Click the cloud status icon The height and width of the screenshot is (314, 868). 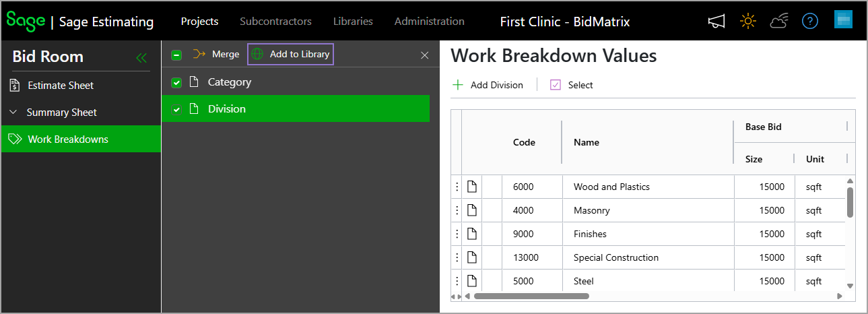point(779,22)
